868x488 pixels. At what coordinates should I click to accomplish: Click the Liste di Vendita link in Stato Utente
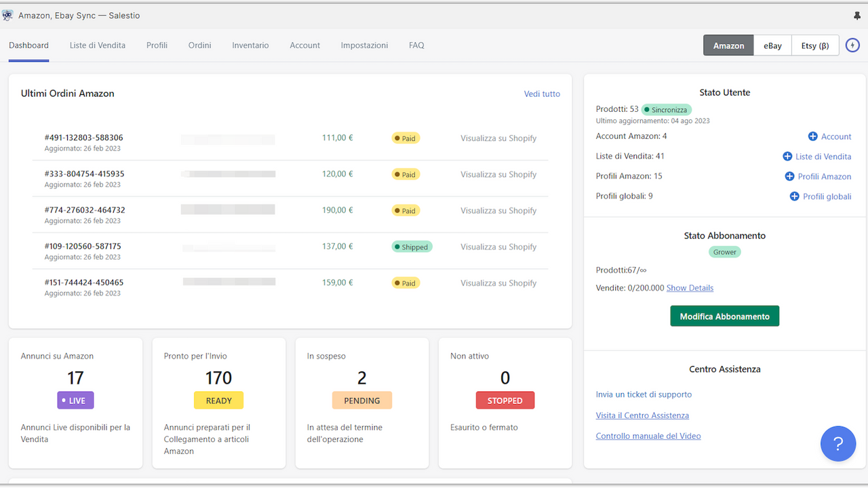pyautogui.click(x=823, y=157)
